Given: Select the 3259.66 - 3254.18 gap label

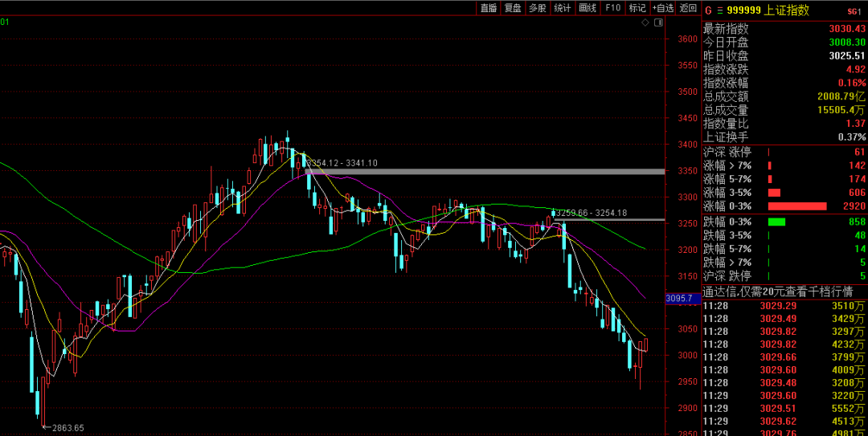Looking at the screenshot, I should pos(592,213).
